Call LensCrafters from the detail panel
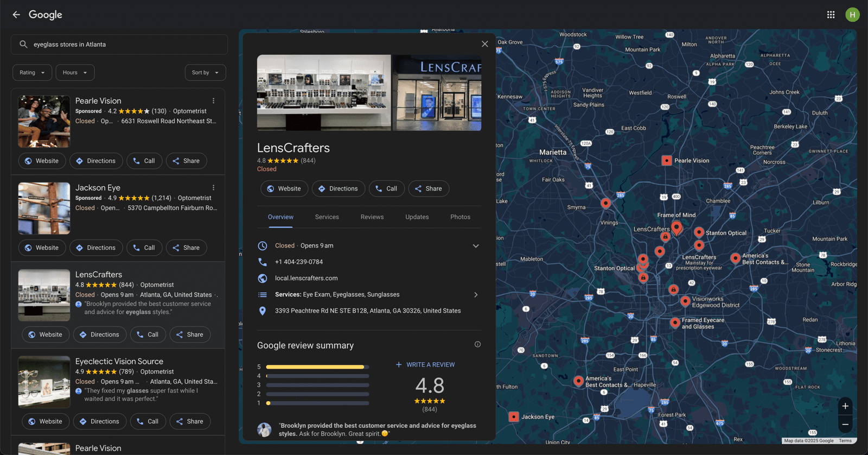This screenshot has width=868, height=455. coord(387,188)
